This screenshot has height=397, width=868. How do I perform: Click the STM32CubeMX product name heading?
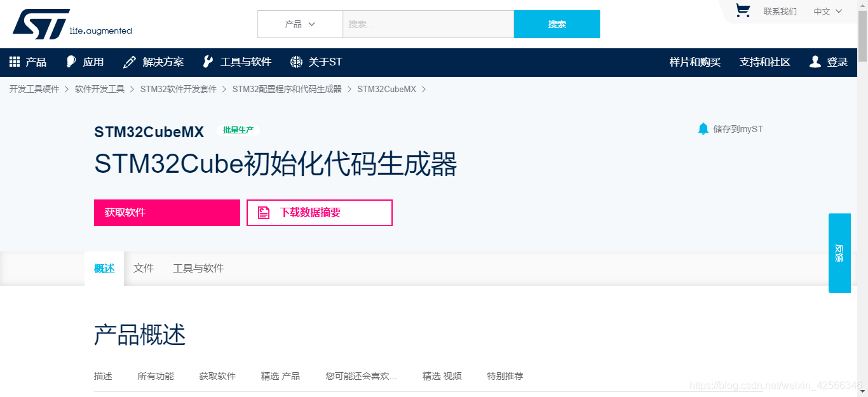149,131
